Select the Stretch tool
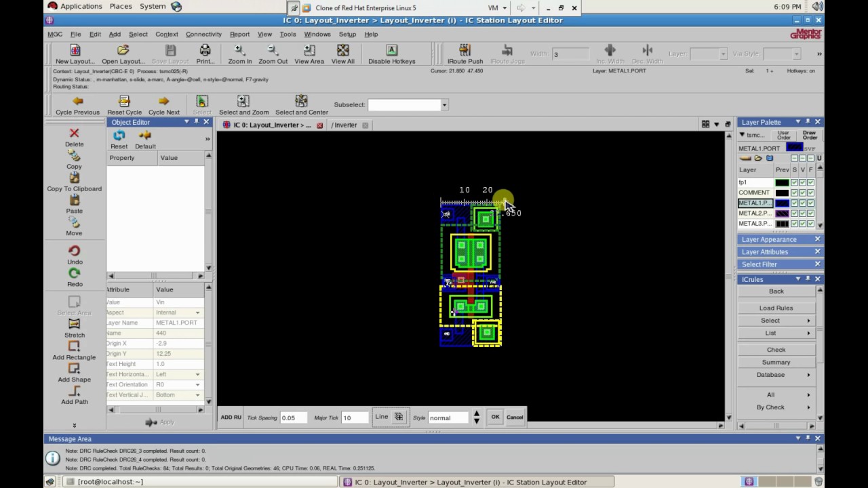 tap(75, 324)
